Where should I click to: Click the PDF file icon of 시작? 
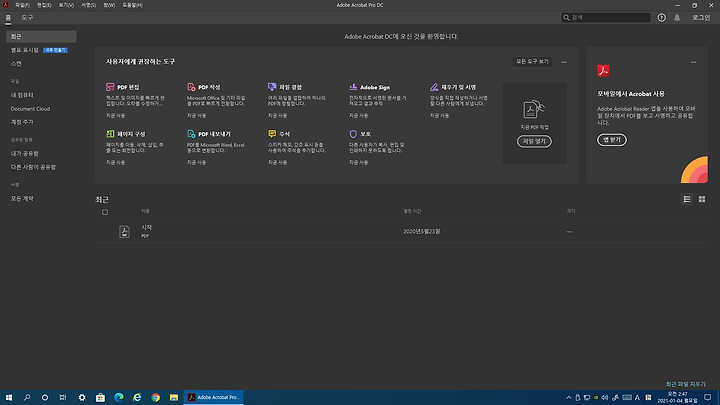pos(124,231)
